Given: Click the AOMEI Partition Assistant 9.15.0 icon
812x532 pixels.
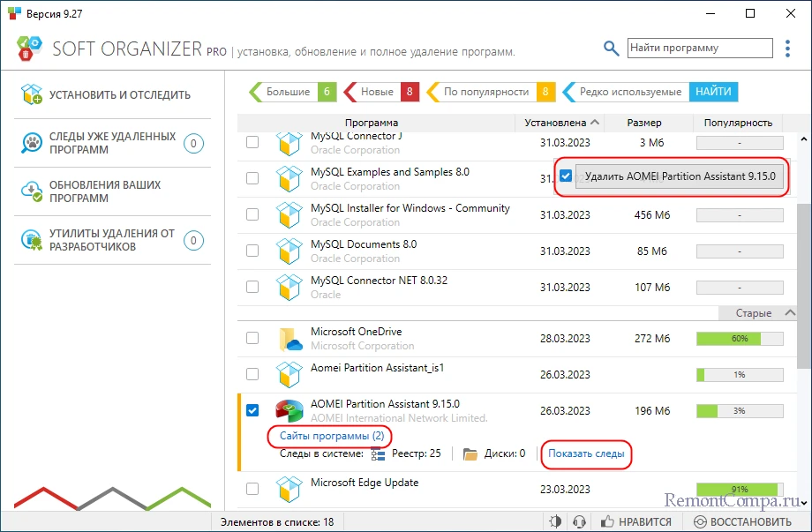Looking at the screenshot, I should (289, 411).
